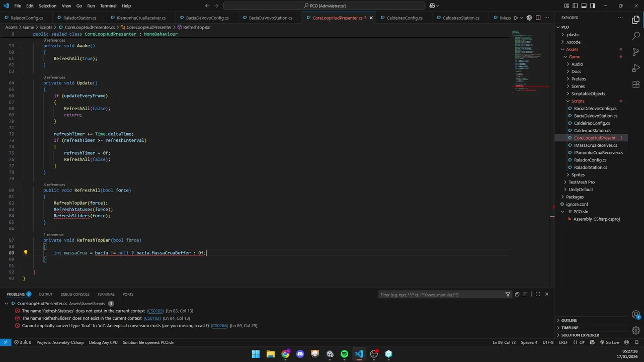The image size is (644, 362).
Task: Open the Accounts menu in the activity bar
Action: (636, 315)
